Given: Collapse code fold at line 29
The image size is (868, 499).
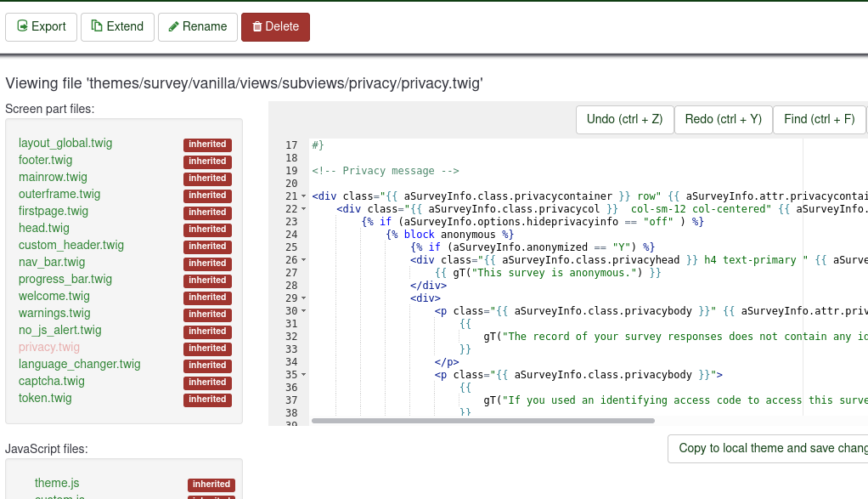Looking at the screenshot, I should pyautogui.click(x=303, y=298).
